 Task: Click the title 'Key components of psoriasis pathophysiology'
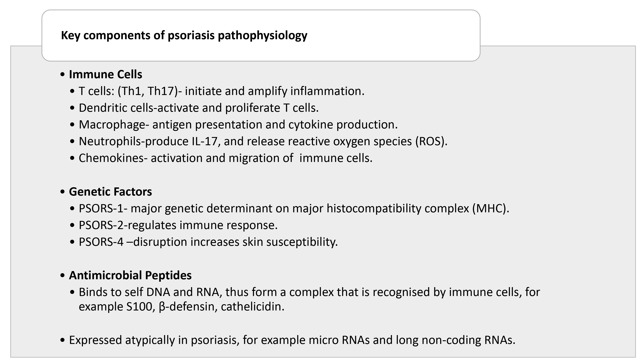click(x=184, y=35)
